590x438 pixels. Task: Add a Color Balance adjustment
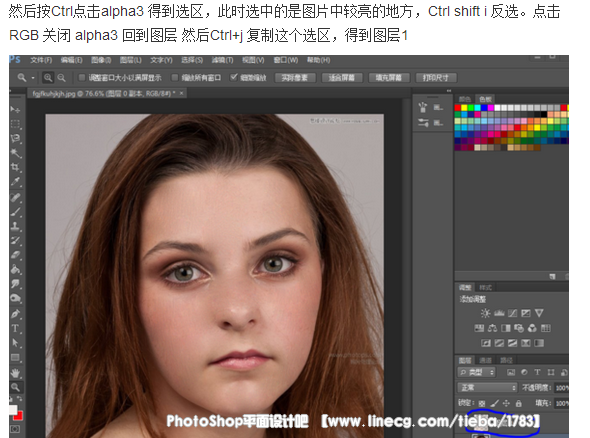[492, 328]
